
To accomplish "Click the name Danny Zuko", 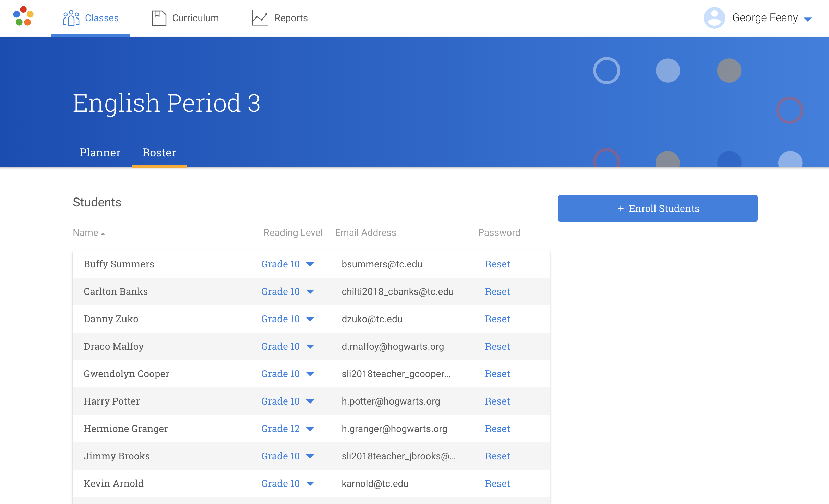I will point(111,319).
